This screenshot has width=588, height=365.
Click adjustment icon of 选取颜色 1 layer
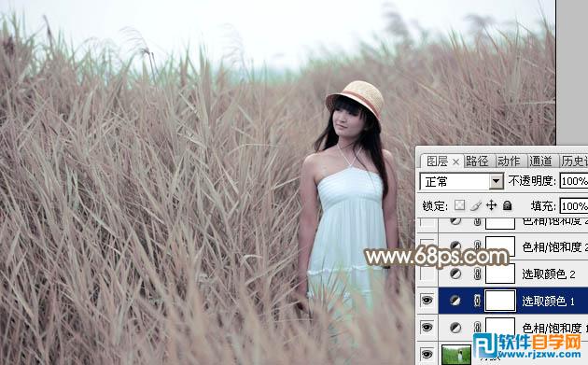pos(455,301)
